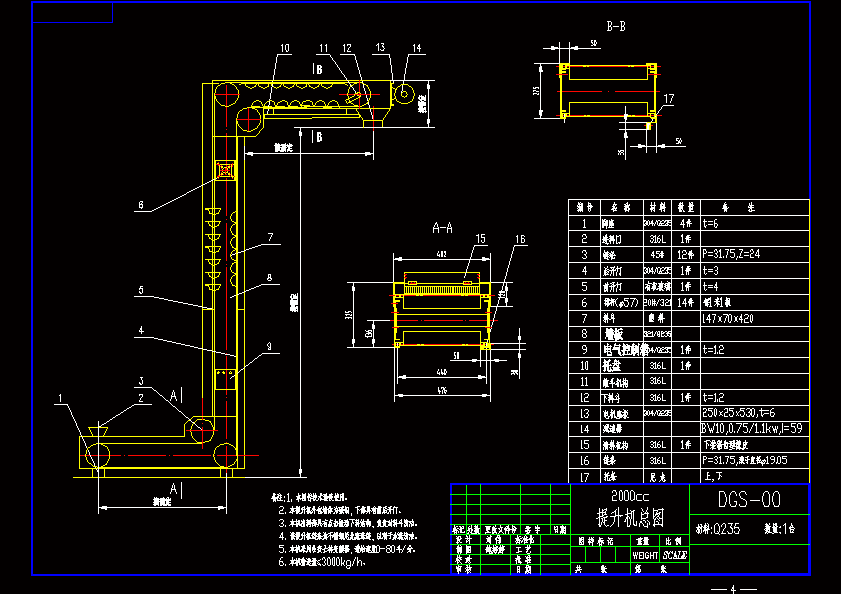The width and height of the screenshot is (841, 594).
Task: Select the 250x25x530,t=6 remark cell
Action: [739, 413]
